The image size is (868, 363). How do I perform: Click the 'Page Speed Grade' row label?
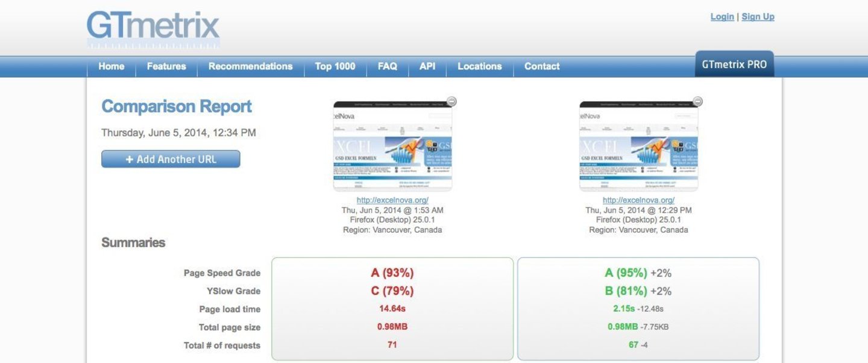pos(222,273)
